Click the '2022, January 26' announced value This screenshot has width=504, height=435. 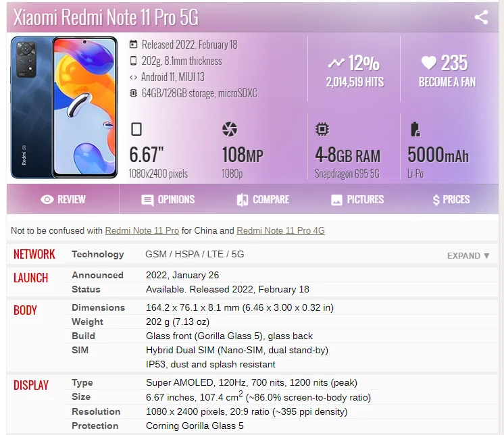[182, 275]
